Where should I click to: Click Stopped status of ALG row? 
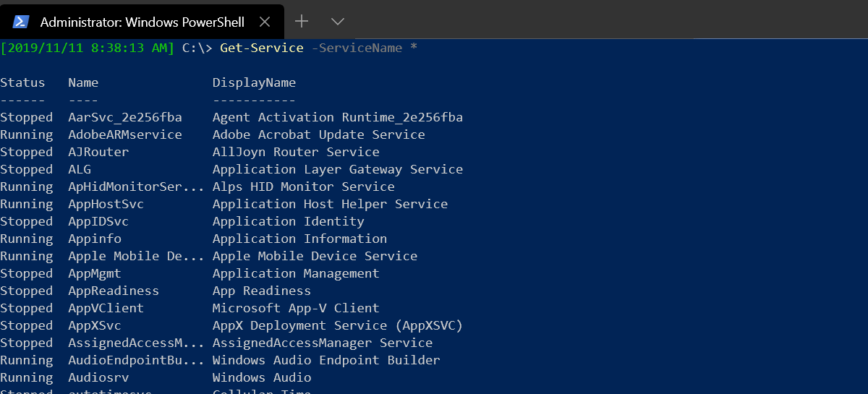26,169
